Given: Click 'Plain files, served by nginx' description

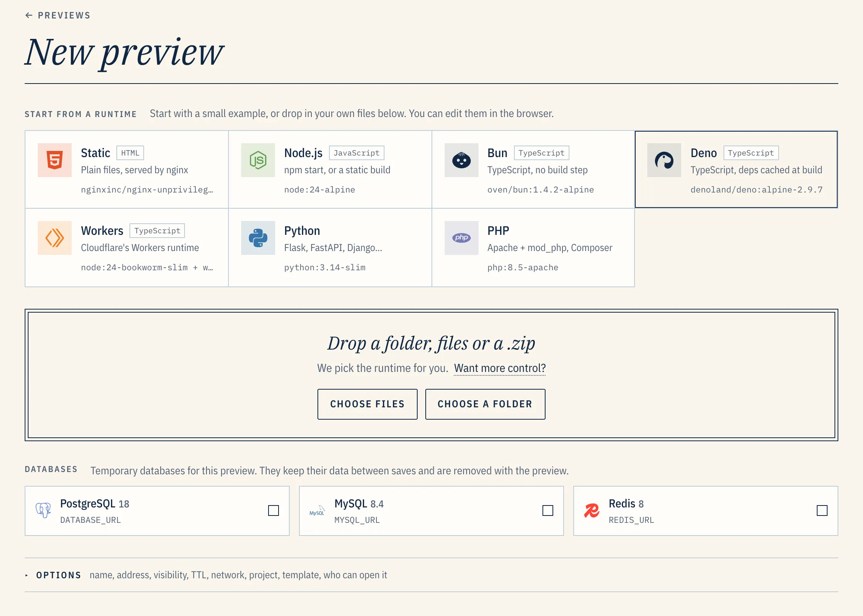Looking at the screenshot, I should pyautogui.click(x=134, y=170).
